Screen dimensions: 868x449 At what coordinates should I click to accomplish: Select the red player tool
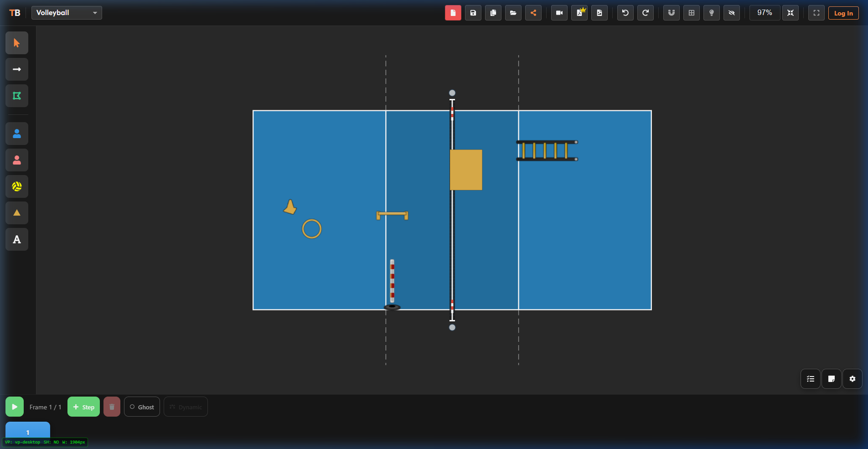tap(16, 160)
